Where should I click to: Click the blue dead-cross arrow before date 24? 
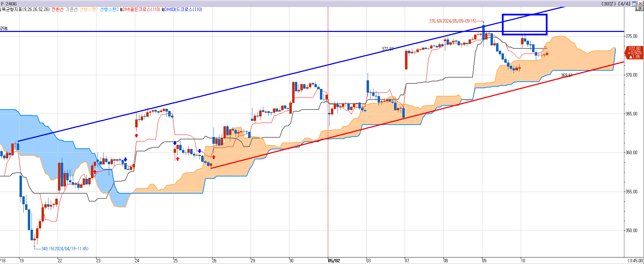click(x=126, y=160)
